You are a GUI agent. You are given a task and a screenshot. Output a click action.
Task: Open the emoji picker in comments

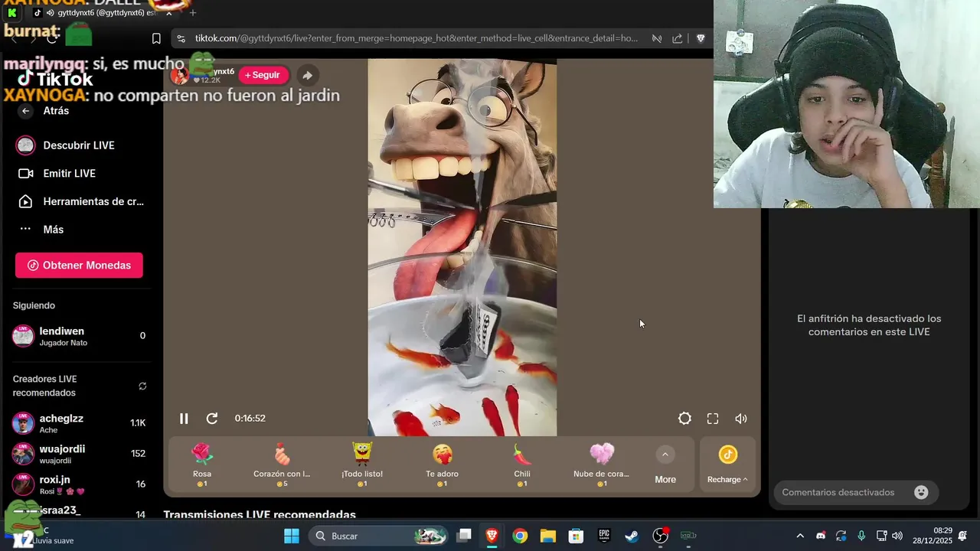click(921, 493)
